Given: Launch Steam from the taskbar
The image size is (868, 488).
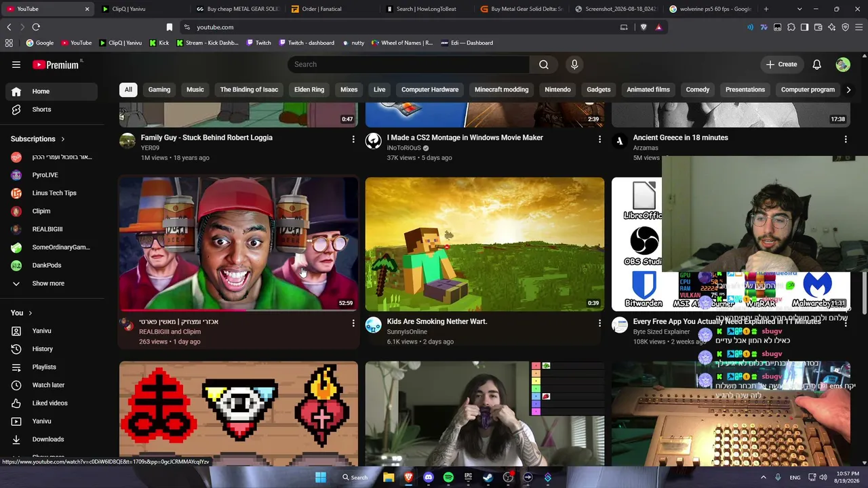Looking at the screenshot, I should pyautogui.click(x=488, y=477).
